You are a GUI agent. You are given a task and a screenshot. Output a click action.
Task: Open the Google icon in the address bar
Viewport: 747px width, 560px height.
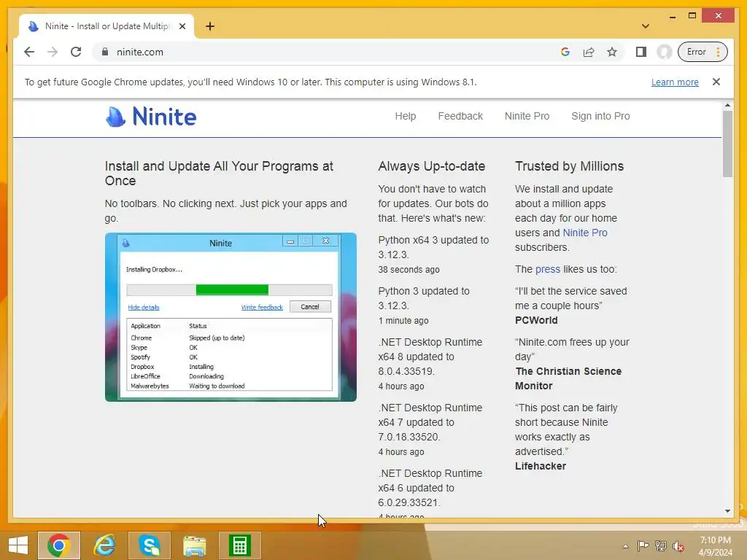(x=565, y=52)
